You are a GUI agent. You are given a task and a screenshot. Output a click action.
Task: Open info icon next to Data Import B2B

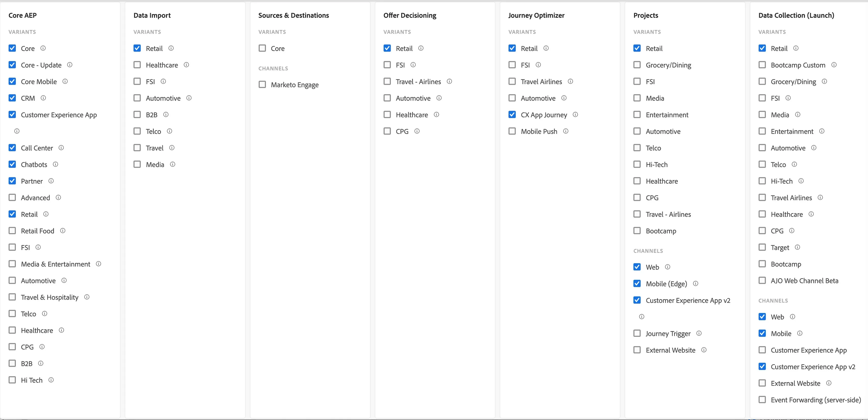[x=166, y=114]
